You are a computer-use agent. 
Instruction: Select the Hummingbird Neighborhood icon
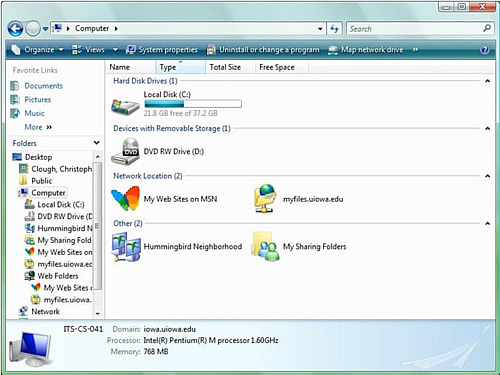(126, 247)
